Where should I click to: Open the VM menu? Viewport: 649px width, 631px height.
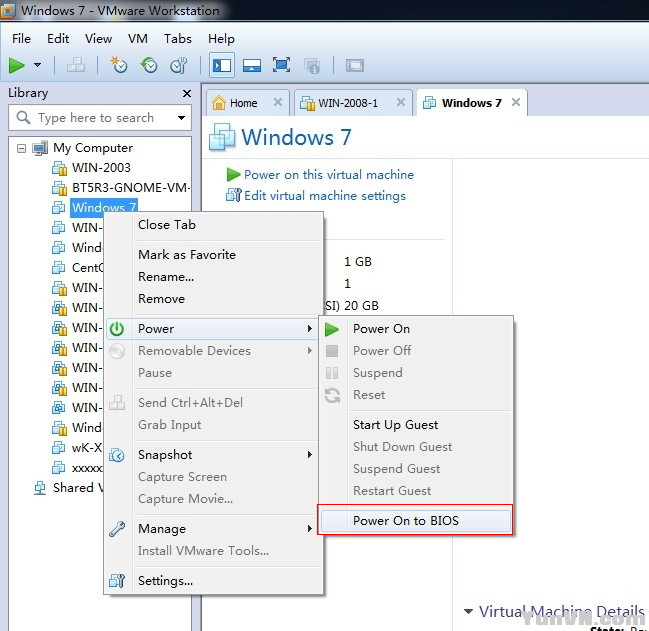pyautogui.click(x=138, y=38)
